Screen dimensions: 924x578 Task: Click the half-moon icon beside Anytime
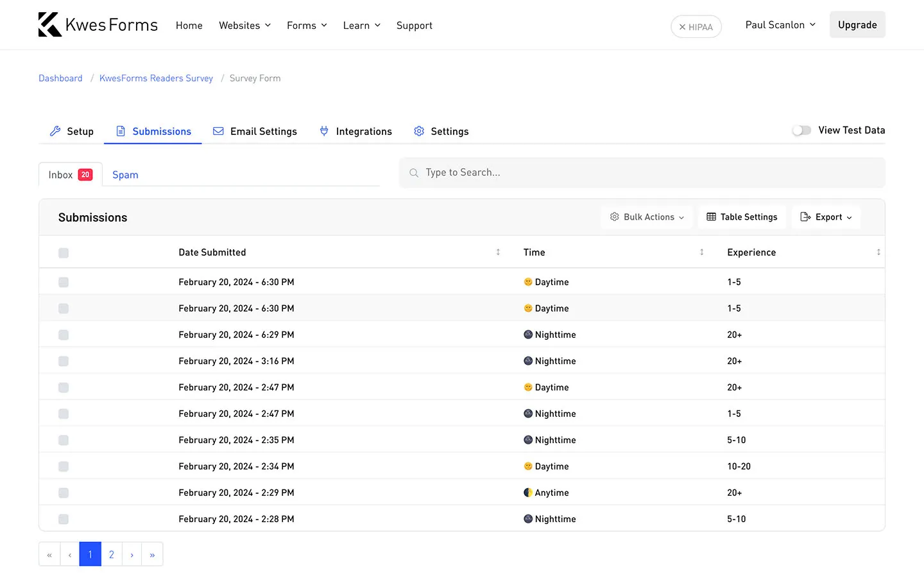(528, 493)
